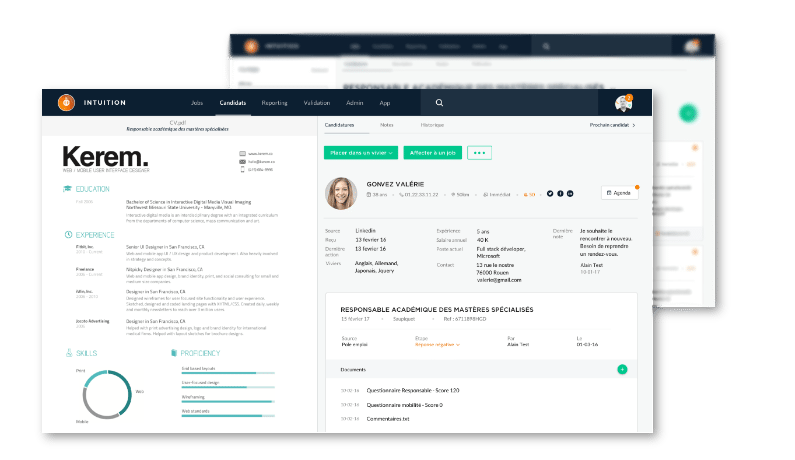Click the Ref : 67118R8HGD reference
Screen dimensions: 795x460
click(465, 319)
